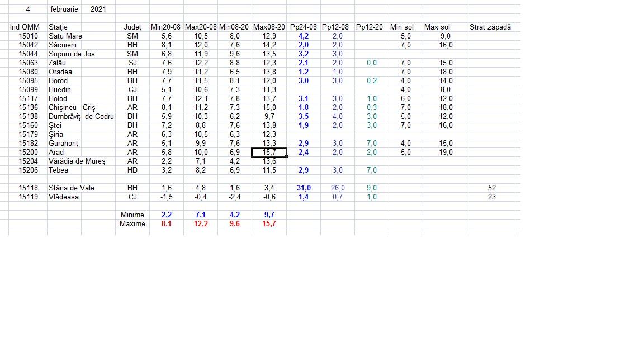The image size is (644, 362).
Task: Select the day number cell 4
Action: pyautogui.click(x=27, y=9)
